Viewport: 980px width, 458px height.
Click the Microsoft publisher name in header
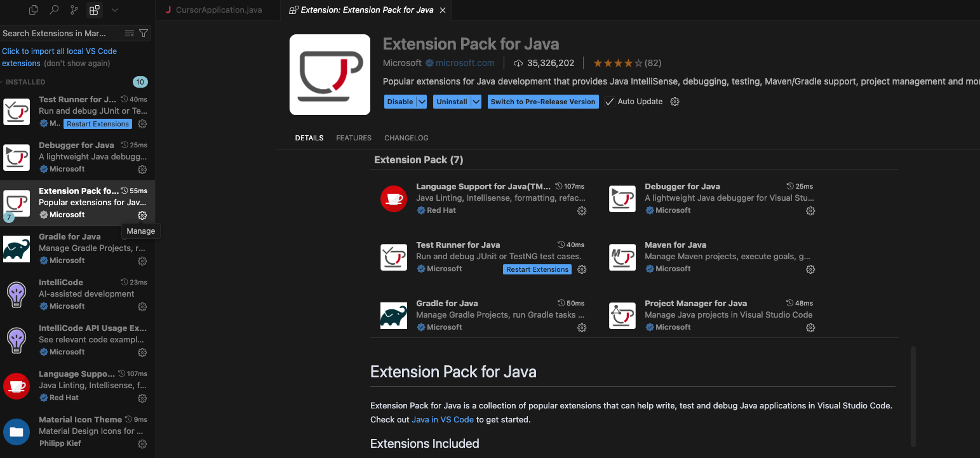coord(402,63)
